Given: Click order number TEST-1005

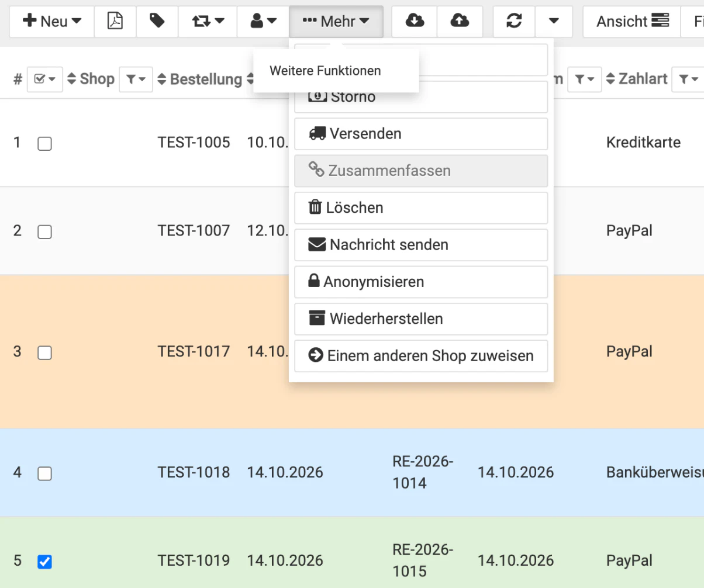Looking at the screenshot, I should pyautogui.click(x=194, y=143).
